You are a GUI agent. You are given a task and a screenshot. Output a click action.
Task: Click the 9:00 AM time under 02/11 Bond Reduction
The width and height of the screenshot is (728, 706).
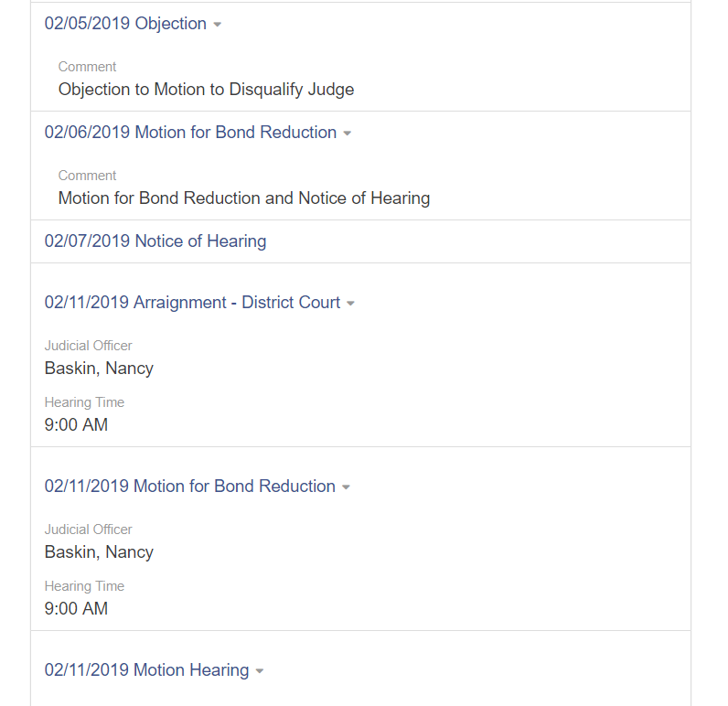tap(76, 609)
